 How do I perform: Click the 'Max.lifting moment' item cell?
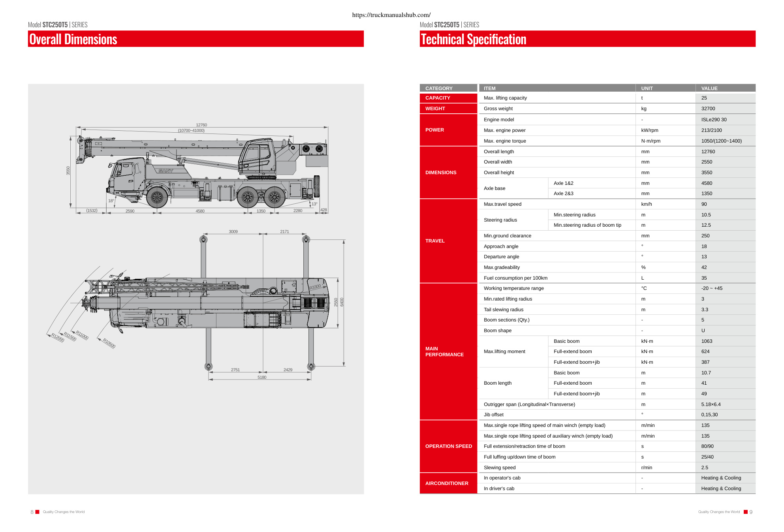click(513, 352)
